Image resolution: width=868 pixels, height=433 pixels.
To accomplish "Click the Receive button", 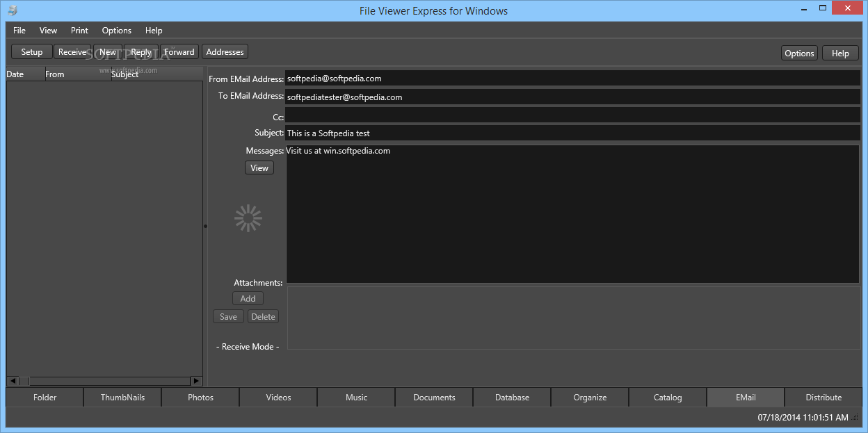I will tap(72, 52).
